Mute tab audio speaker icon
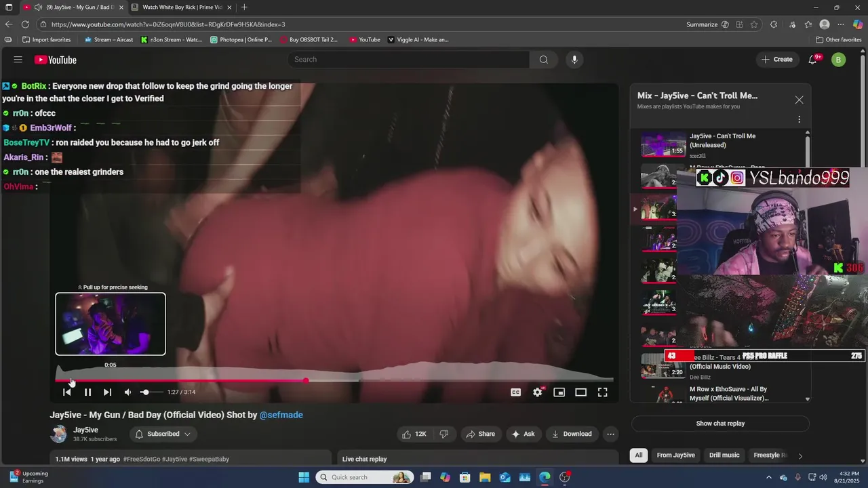Screen dimensions: 868x488 coord(38,7)
